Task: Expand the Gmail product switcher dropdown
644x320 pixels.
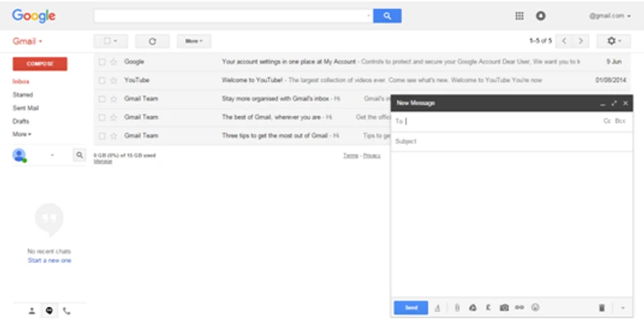Action: pos(28,41)
